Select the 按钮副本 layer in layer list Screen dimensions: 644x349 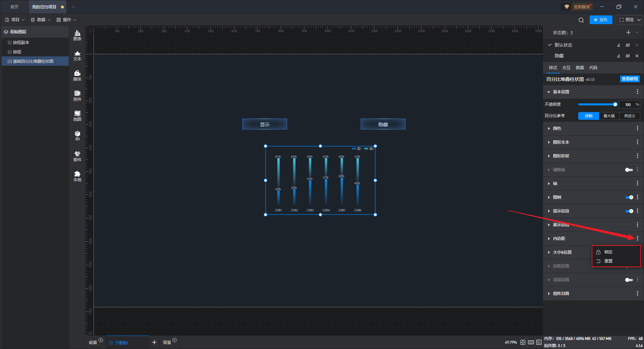pos(21,43)
